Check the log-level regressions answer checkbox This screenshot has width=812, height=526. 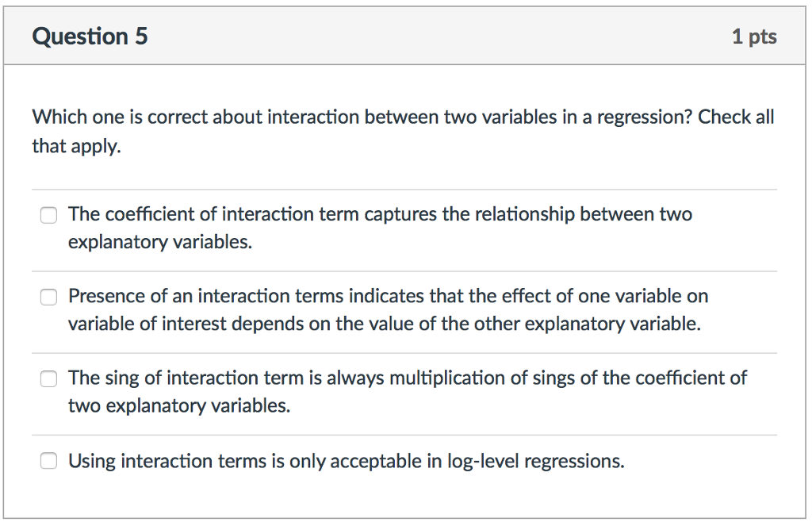point(48,460)
